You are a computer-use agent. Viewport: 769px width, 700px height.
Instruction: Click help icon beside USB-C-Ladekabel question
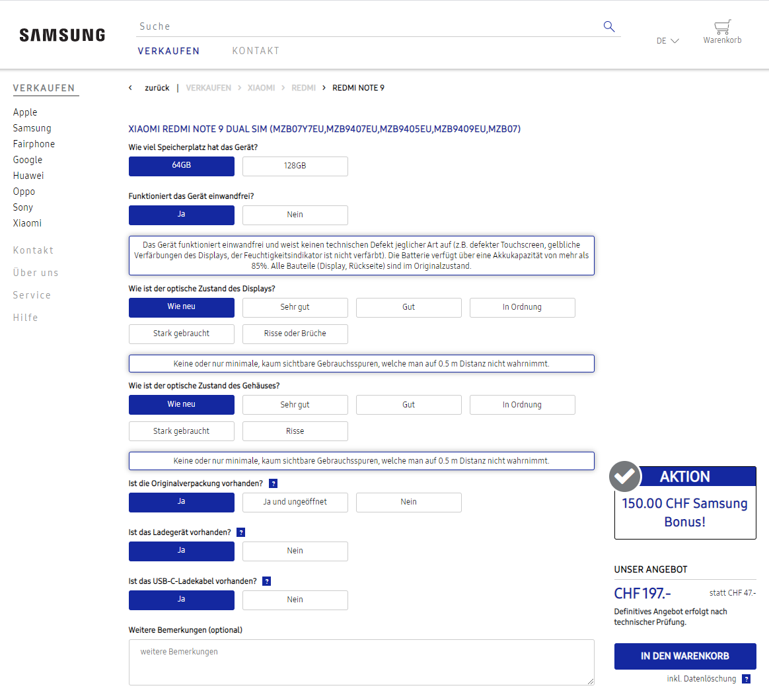coord(267,581)
